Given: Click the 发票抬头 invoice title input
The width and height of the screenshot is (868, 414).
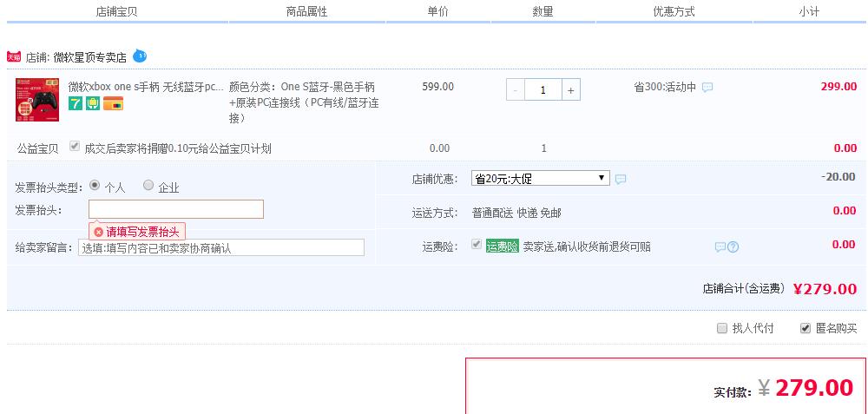Looking at the screenshot, I should point(176,209).
